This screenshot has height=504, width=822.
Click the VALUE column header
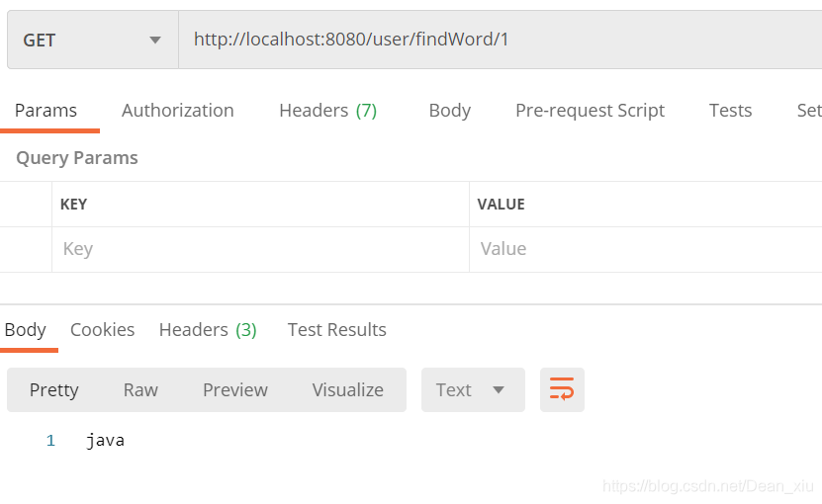(x=501, y=205)
